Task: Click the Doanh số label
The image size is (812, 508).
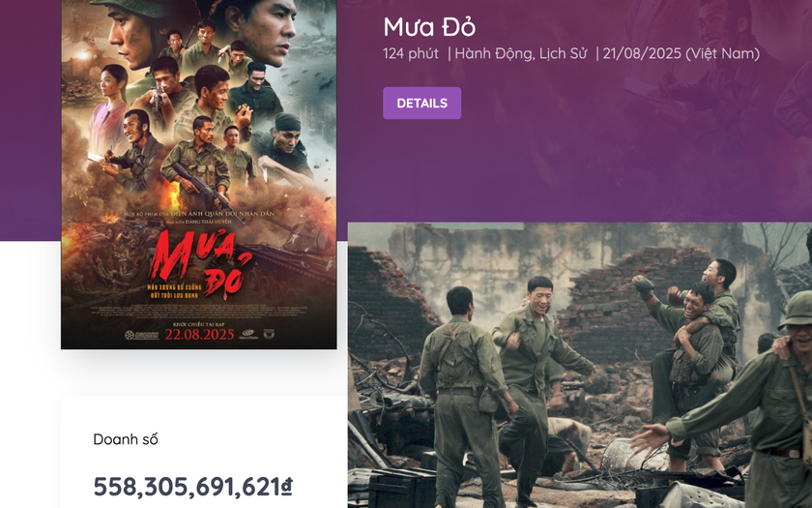Action: click(126, 439)
